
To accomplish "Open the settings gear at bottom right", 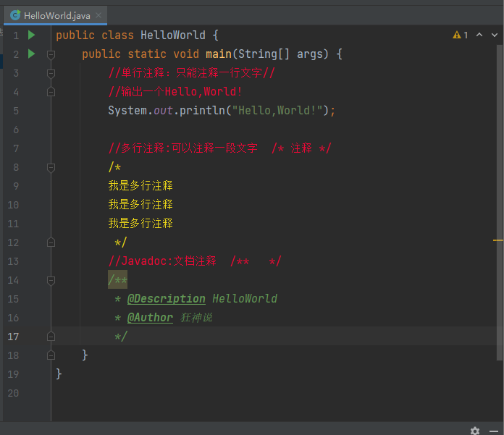I will click(x=474, y=430).
